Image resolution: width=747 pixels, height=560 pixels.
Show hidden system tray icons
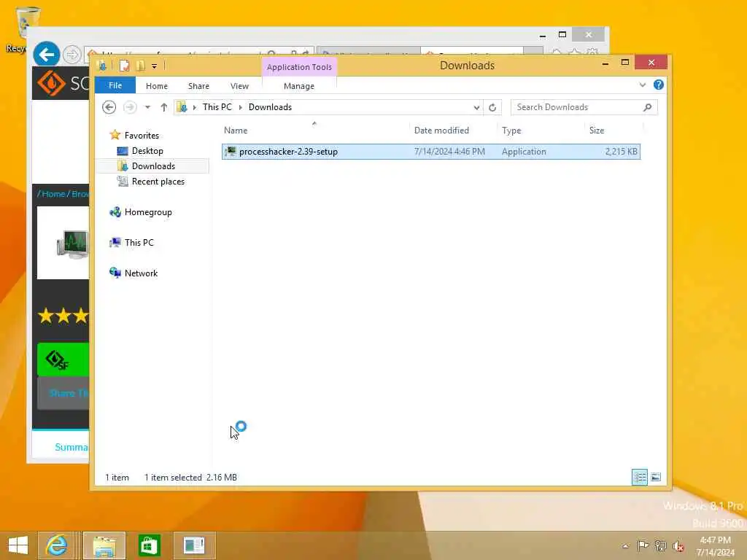click(x=625, y=546)
